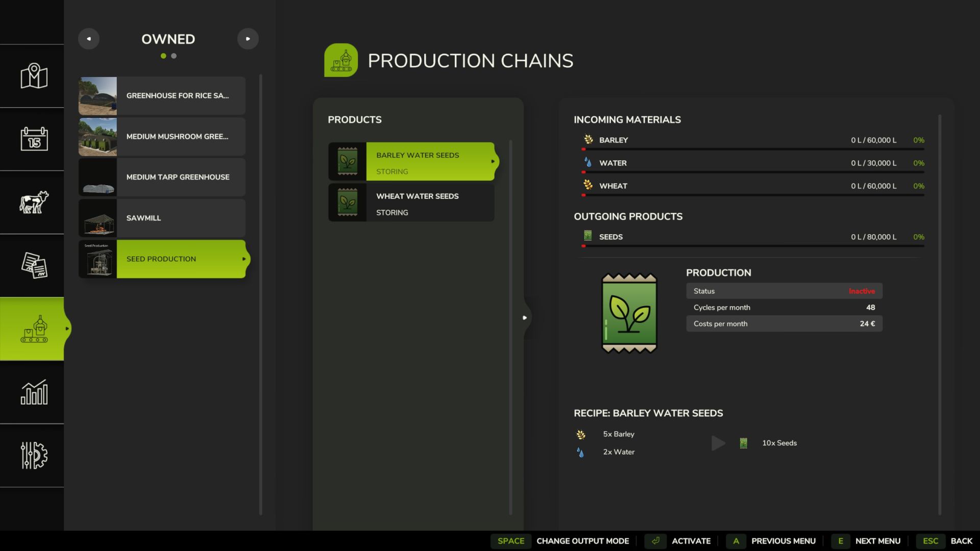Click Greenhouse for Rice thumbnail image

(97, 96)
